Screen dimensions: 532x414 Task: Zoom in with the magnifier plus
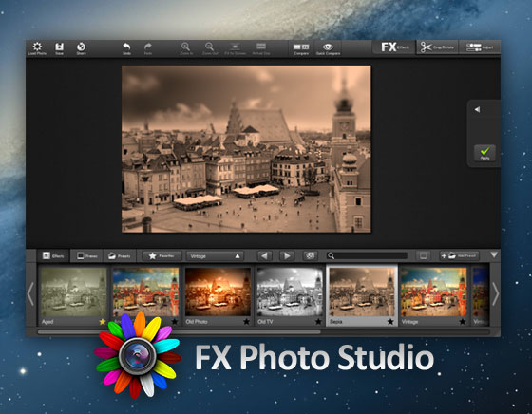[185, 47]
